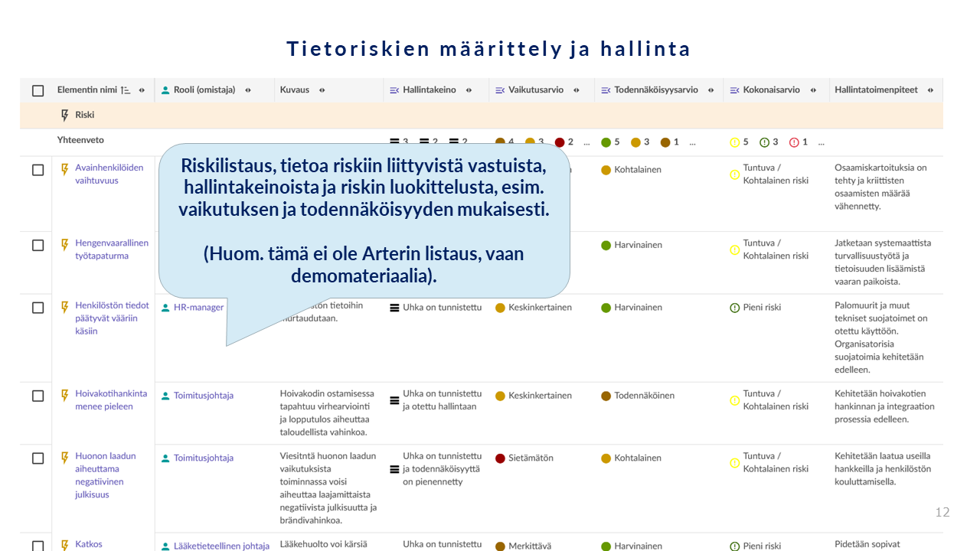Open Henkilöstön tiedot päätyvät vääriin käsiin

point(113,318)
